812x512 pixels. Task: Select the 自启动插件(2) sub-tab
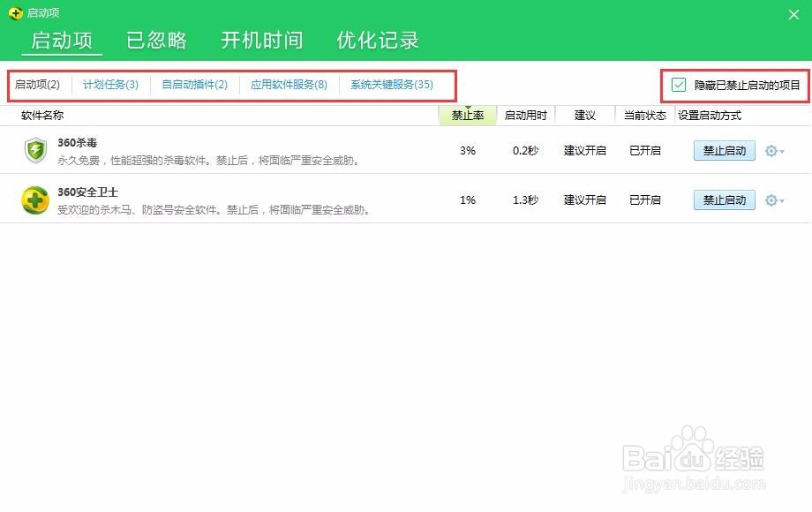(x=195, y=85)
